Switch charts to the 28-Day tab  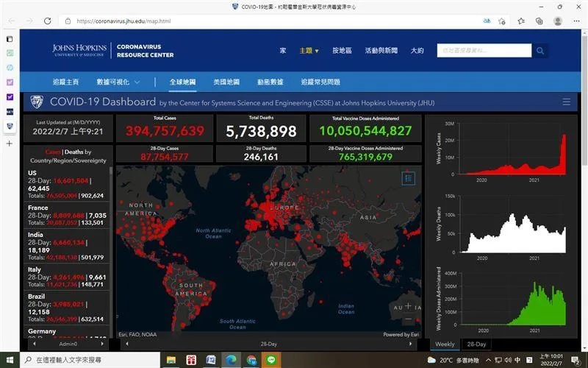476,344
